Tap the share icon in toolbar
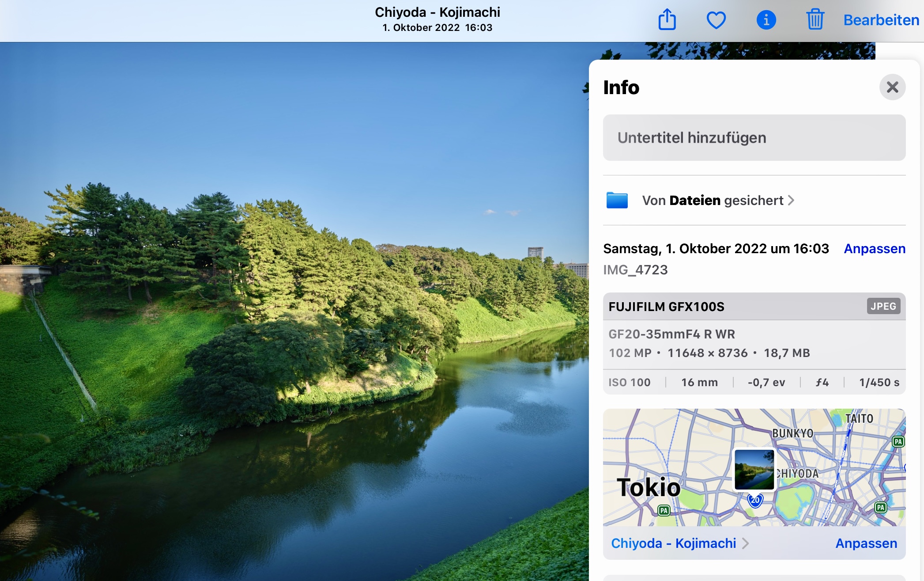The image size is (924, 581). (667, 20)
